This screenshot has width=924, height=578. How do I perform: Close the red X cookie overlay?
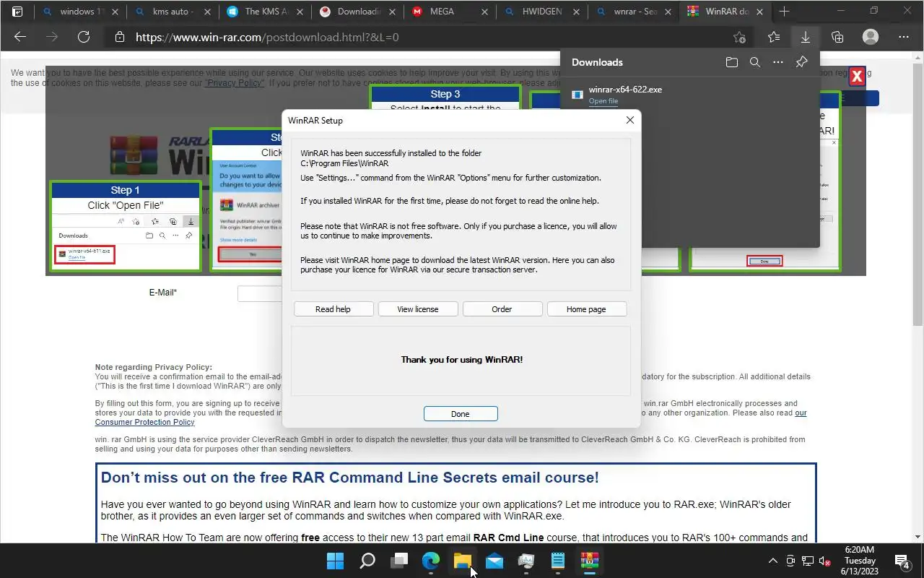(x=857, y=76)
